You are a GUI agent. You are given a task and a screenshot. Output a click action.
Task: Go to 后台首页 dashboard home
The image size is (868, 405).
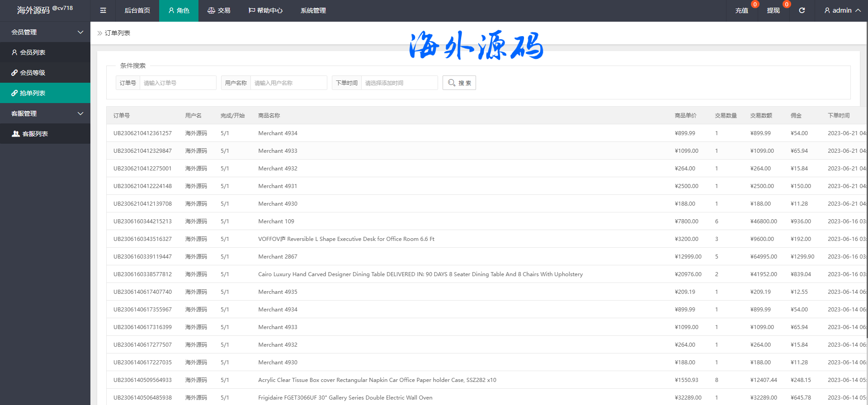click(x=137, y=10)
